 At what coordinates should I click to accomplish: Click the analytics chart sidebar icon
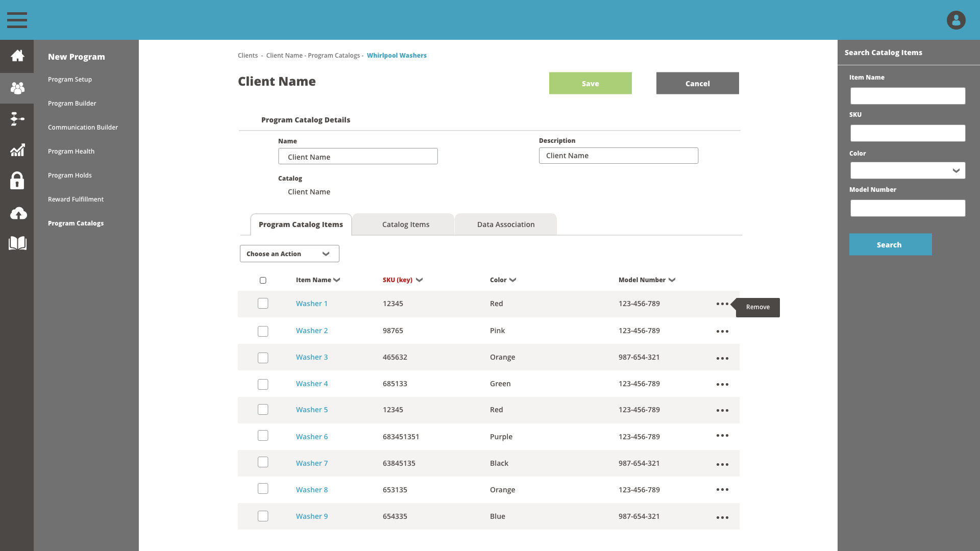(17, 150)
